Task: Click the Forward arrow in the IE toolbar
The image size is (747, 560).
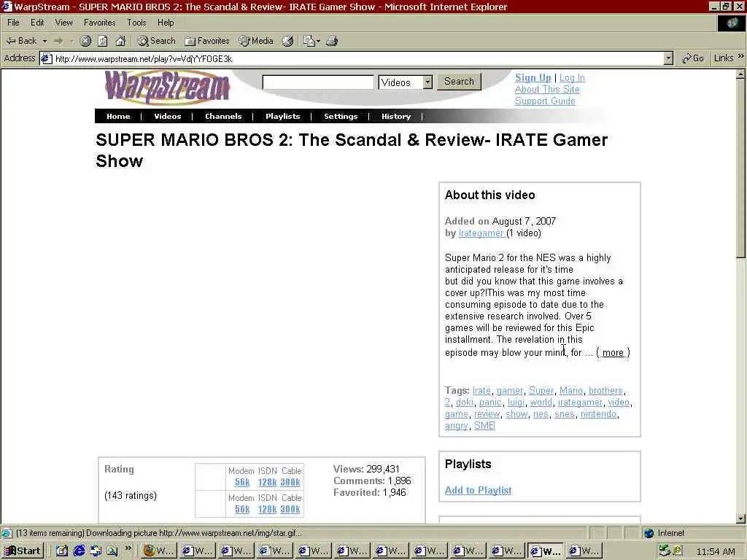Action: (x=58, y=41)
